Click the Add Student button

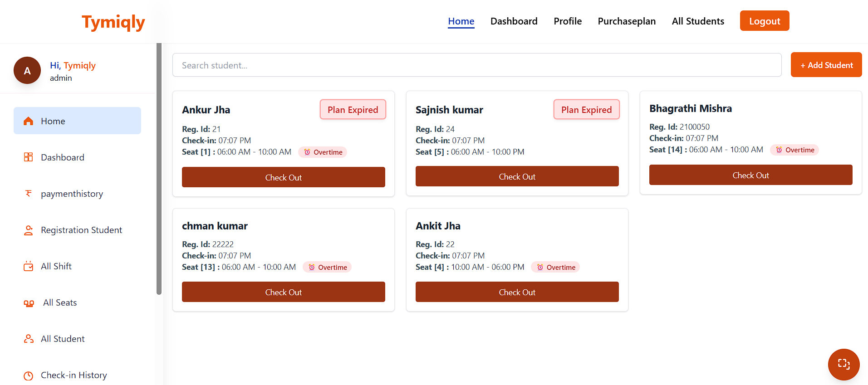(826, 65)
